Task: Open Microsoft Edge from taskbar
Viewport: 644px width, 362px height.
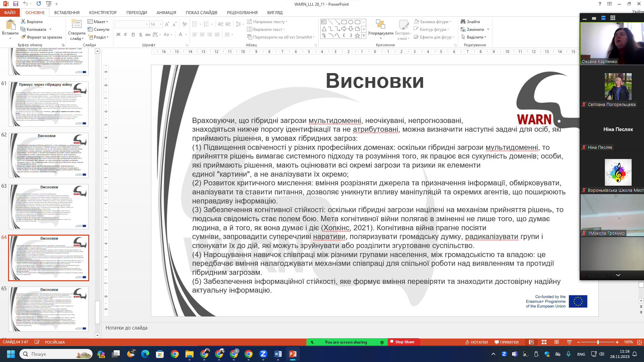Action: (145, 354)
